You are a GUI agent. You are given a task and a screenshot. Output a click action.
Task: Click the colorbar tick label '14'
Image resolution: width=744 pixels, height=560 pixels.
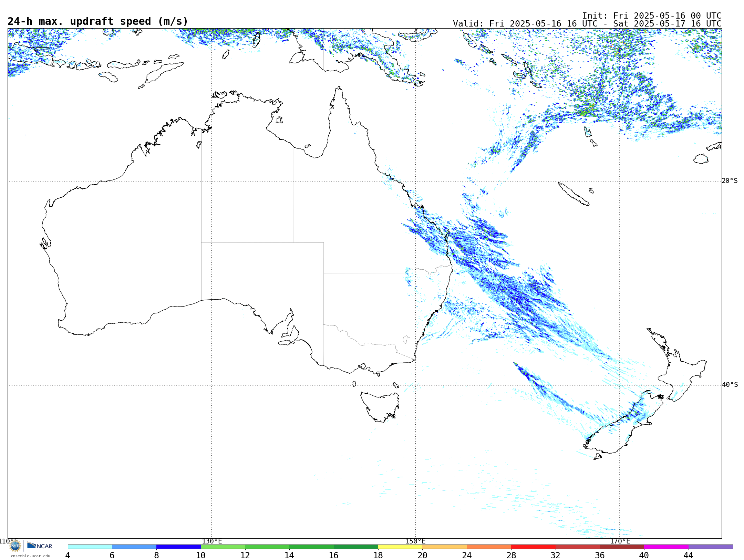coord(289,555)
